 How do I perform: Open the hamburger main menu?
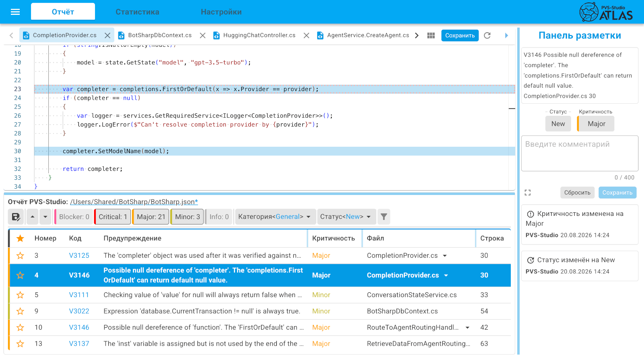15,12
